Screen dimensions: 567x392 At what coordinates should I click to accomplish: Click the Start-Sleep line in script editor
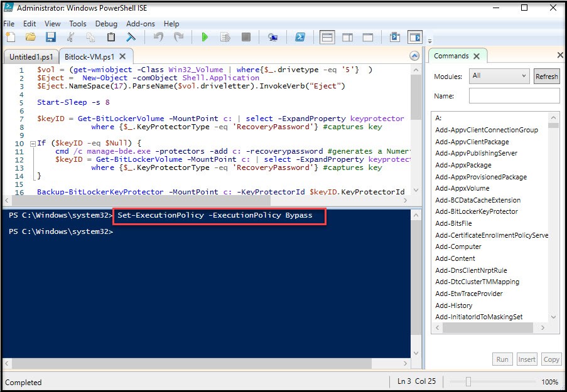click(x=73, y=102)
